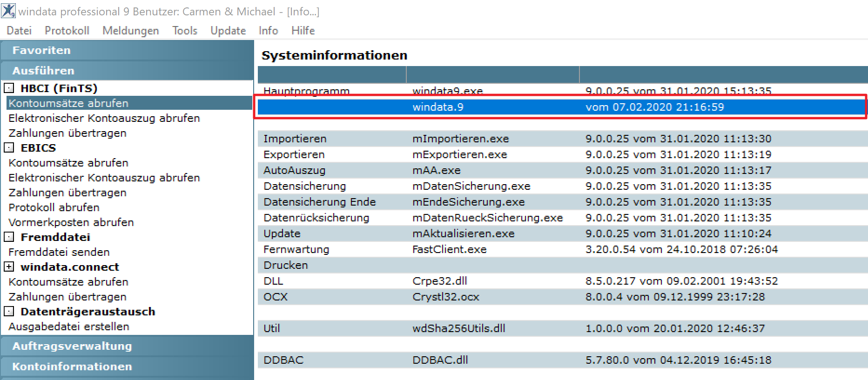
Task: Collapse the HBCI (FinTS) tree node
Action: 9,88
